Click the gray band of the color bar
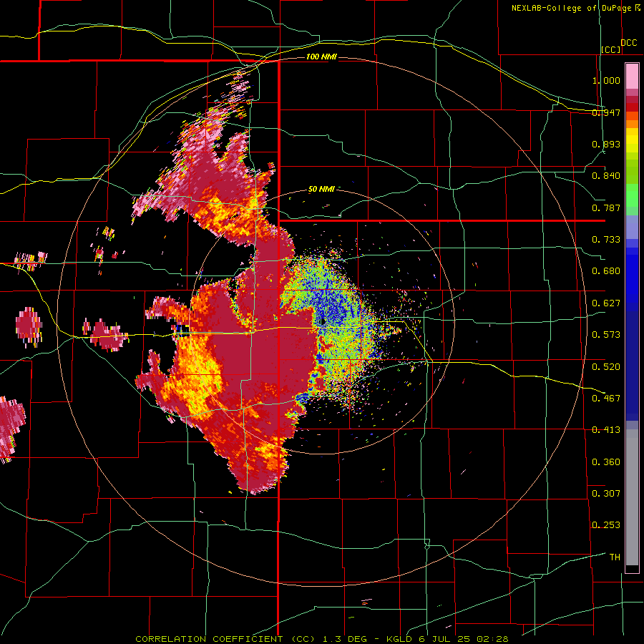The image size is (644, 644). [632, 497]
